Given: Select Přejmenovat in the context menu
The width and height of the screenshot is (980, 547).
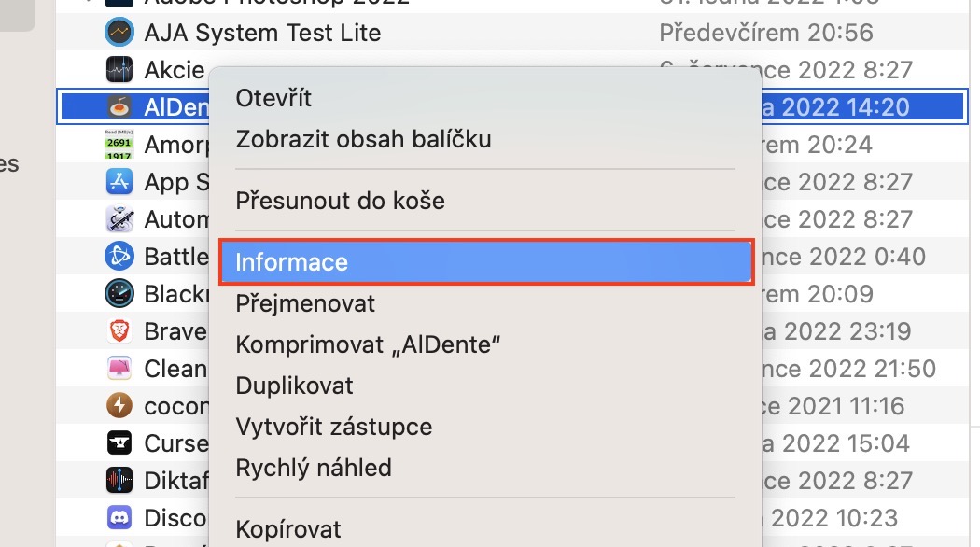Looking at the screenshot, I should [305, 303].
